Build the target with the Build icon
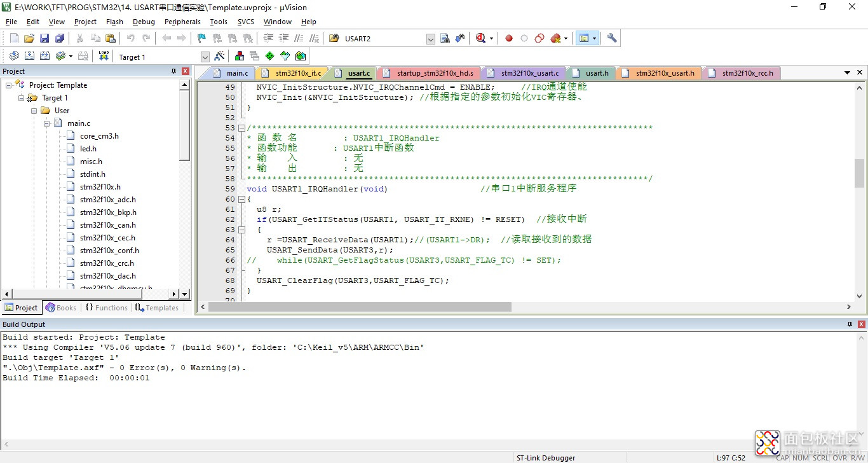Image resolution: width=868 pixels, height=463 pixels. [30, 56]
